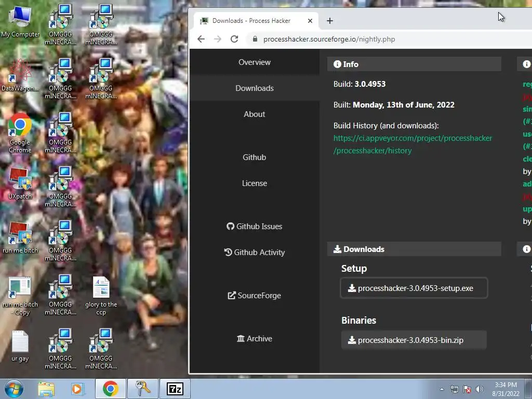This screenshot has height=399, width=532.
Task: Launch Google Chrome from the desktop shortcut
Action: click(x=20, y=133)
